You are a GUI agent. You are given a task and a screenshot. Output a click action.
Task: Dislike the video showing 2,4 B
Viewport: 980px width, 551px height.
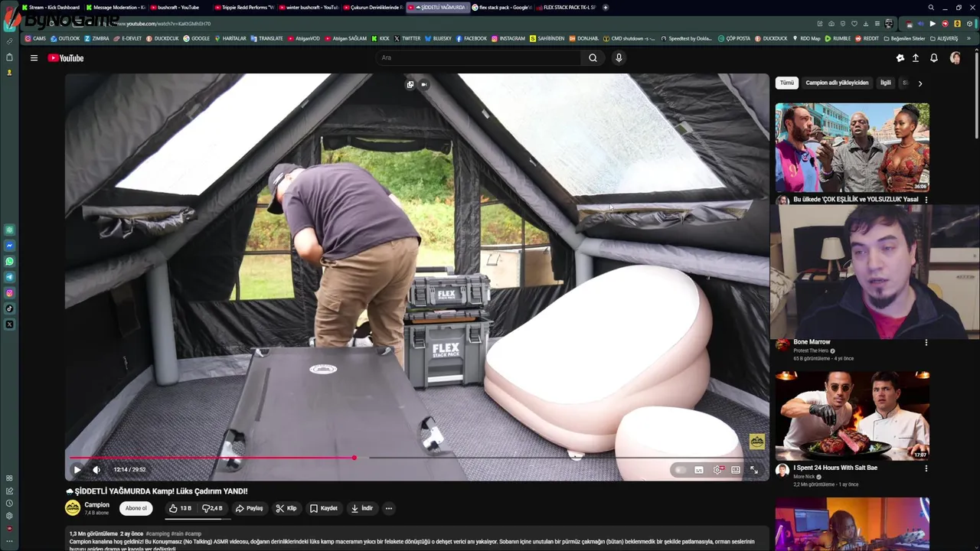(212, 508)
